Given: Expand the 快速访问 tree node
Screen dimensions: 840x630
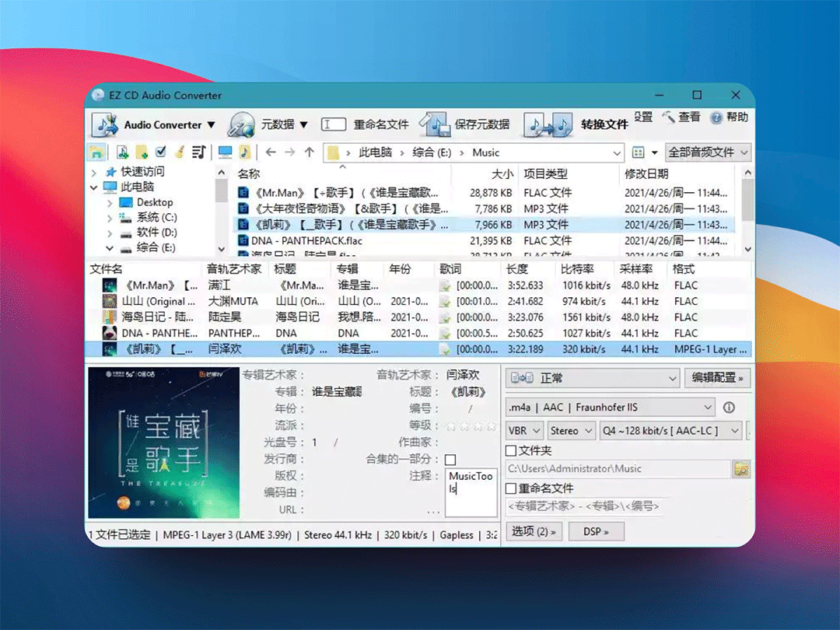Looking at the screenshot, I should pos(94,173).
